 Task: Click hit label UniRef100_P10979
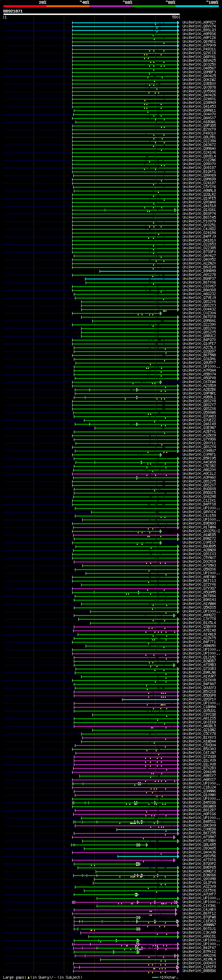click(199, 221)
